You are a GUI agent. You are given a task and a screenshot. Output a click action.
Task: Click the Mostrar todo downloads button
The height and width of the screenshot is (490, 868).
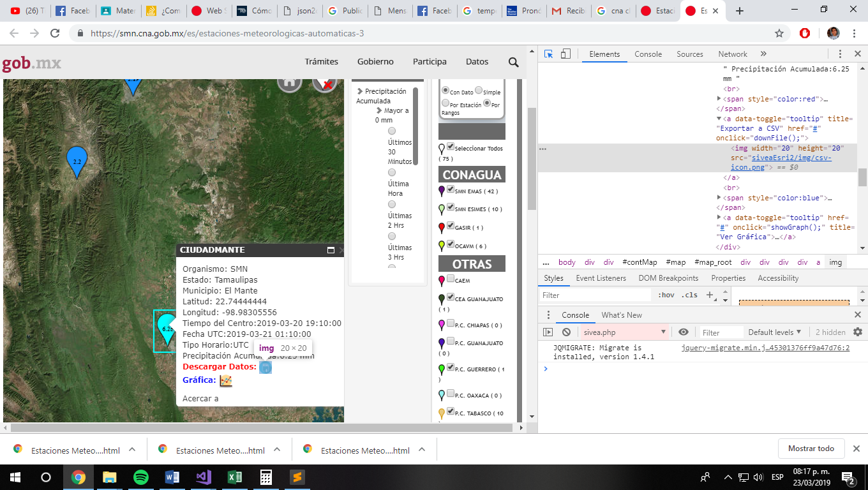click(811, 449)
